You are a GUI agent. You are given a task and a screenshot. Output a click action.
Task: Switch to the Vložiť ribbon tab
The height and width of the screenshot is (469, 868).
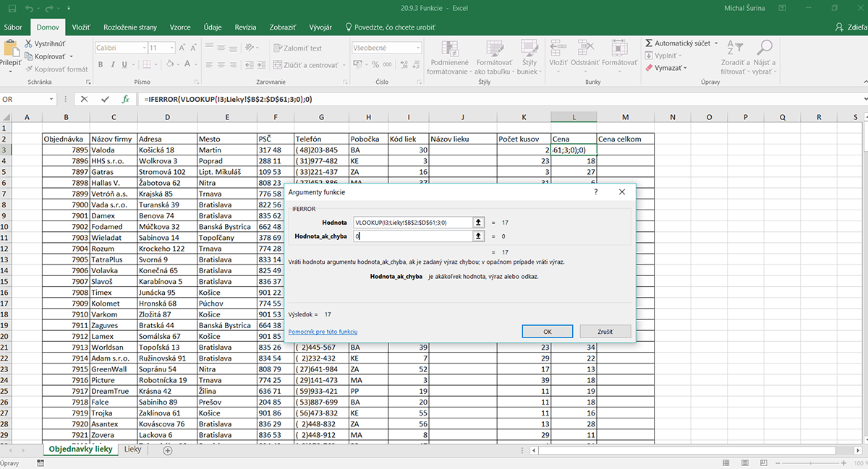pyautogui.click(x=81, y=27)
